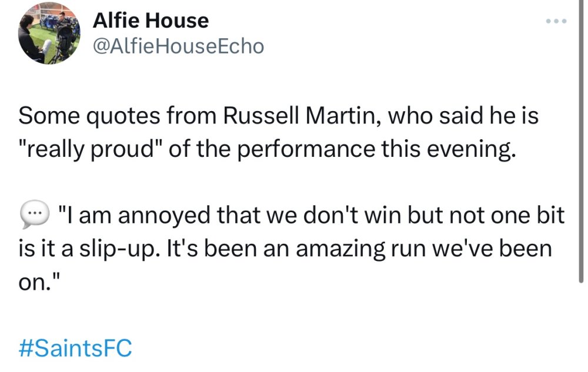
Task: Click the words "Some quotes" at tweet start
Action: (82, 116)
